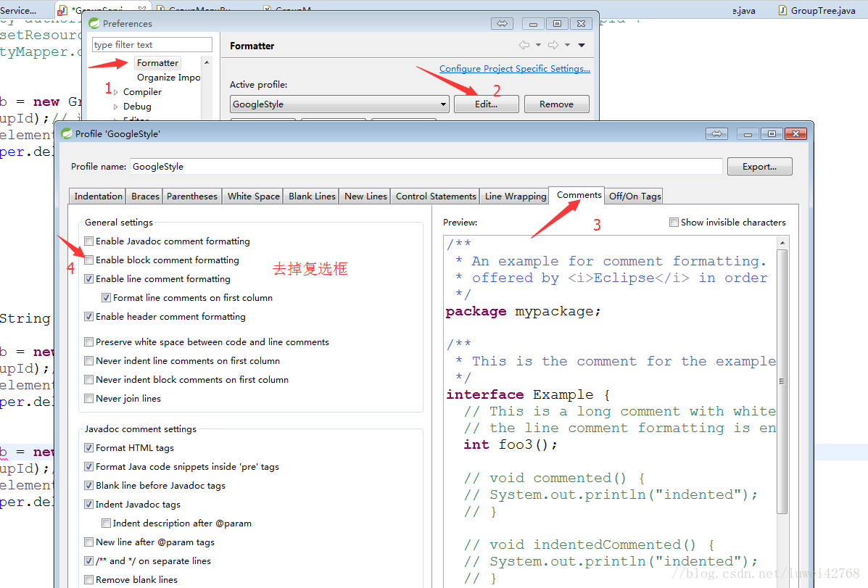Viewport: 868px width, 588px height.
Task: Click 'interface Example {' line in preview
Action: (x=528, y=394)
